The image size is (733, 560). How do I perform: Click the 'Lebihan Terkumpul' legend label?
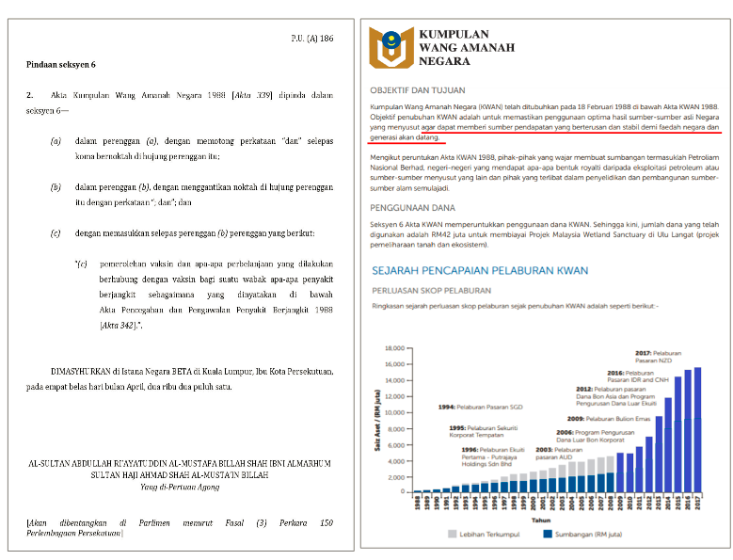pyautogui.click(x=489, y=535)
